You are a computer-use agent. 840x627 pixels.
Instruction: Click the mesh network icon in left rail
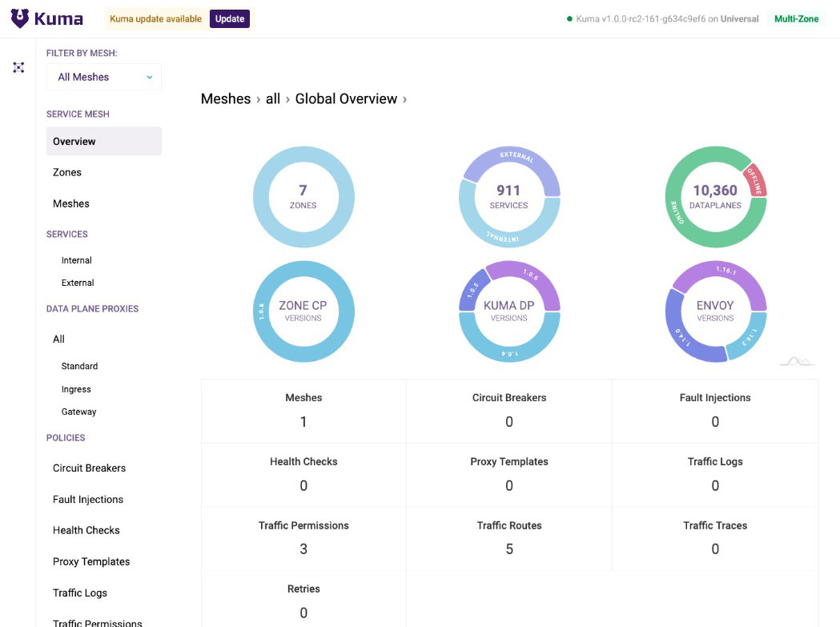point(18,67)
